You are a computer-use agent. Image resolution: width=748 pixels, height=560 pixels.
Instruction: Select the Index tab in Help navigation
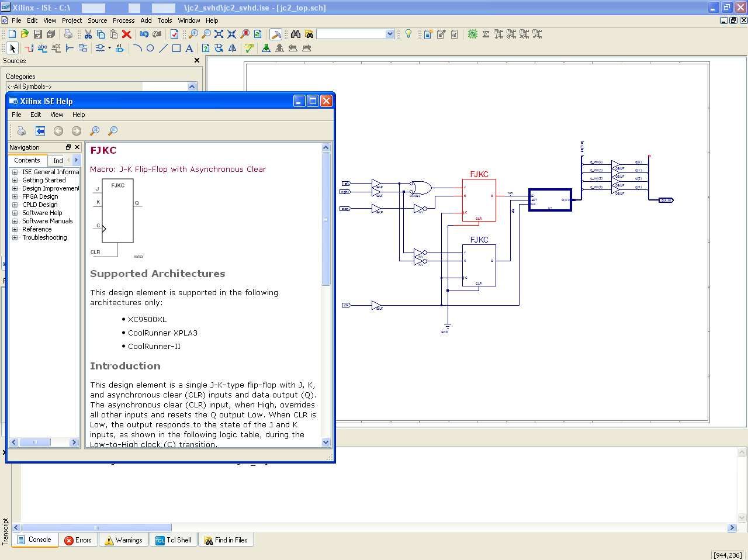pos(57,160)
